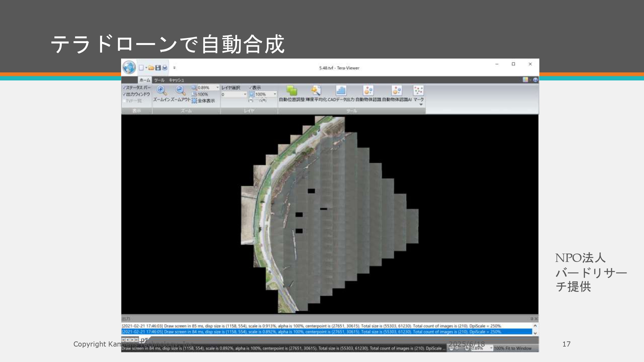Click the zoom out magnifier icon
Image resolution: width=644 pixels, height=362 pixels.
pos(181,91)
